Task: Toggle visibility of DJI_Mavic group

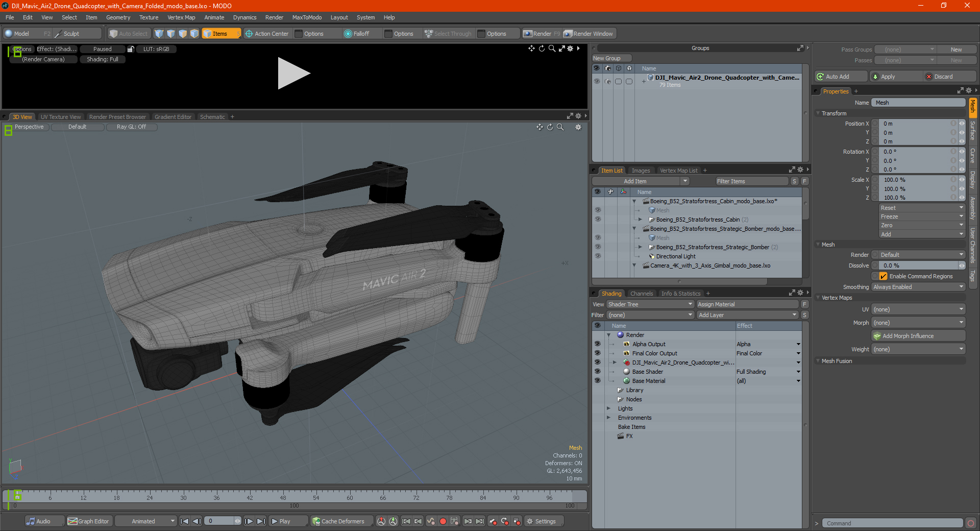Action: click(596, 81)
